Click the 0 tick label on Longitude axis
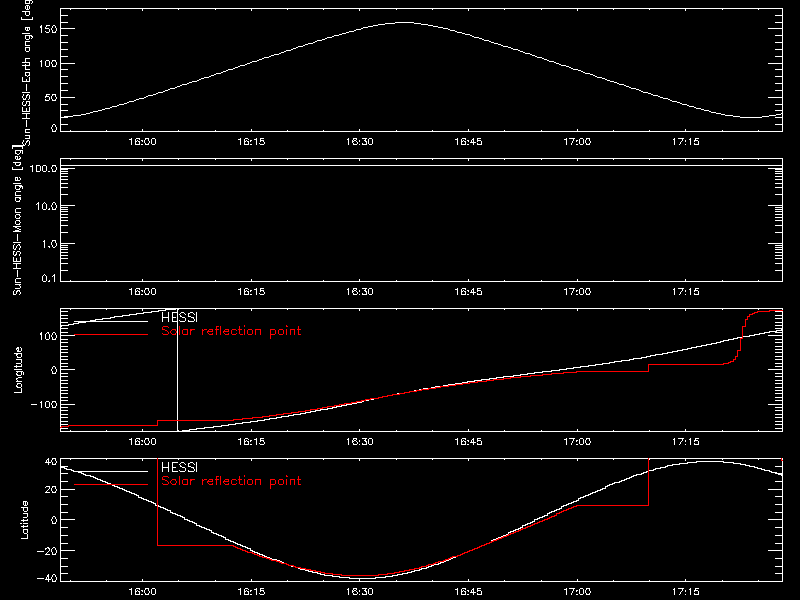This screenshot has width=800, height=600. point(54,370)
